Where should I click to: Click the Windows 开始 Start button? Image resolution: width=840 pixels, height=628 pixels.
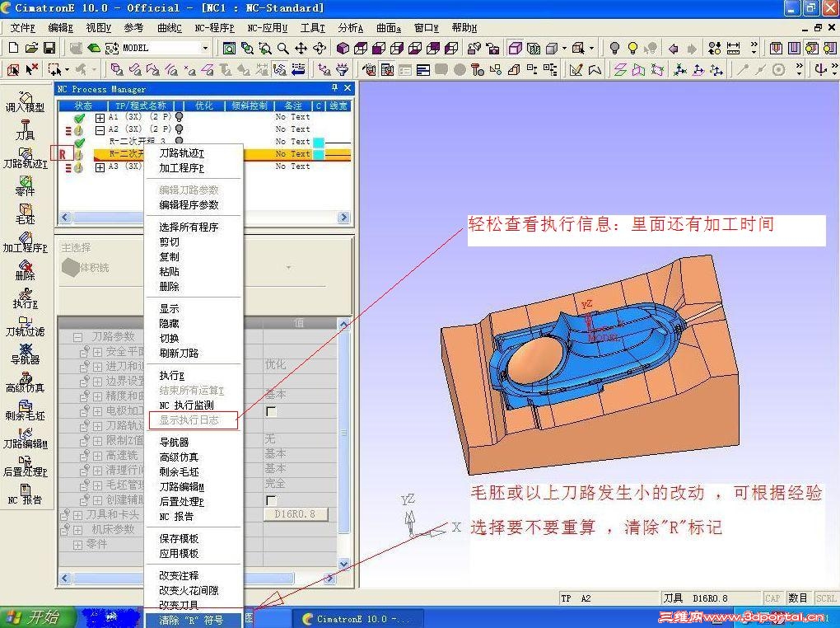pos(36,616)
